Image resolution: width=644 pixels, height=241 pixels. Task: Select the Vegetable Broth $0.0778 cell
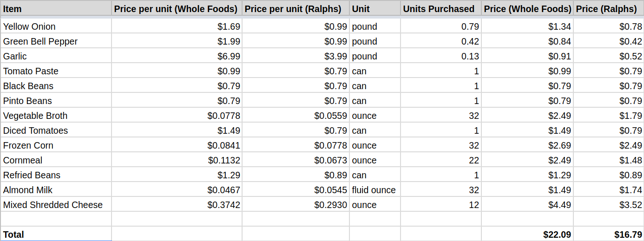pyautogui.click(x=177, y=116)
